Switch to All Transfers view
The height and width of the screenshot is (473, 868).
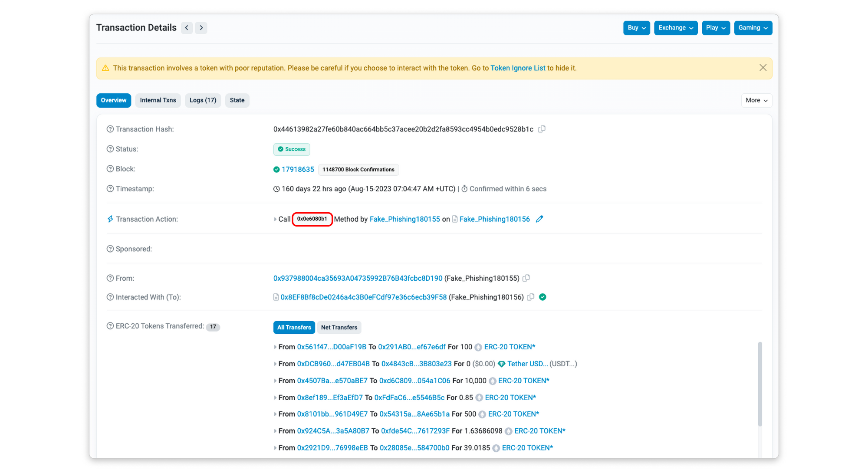click(x=294, y=327)
